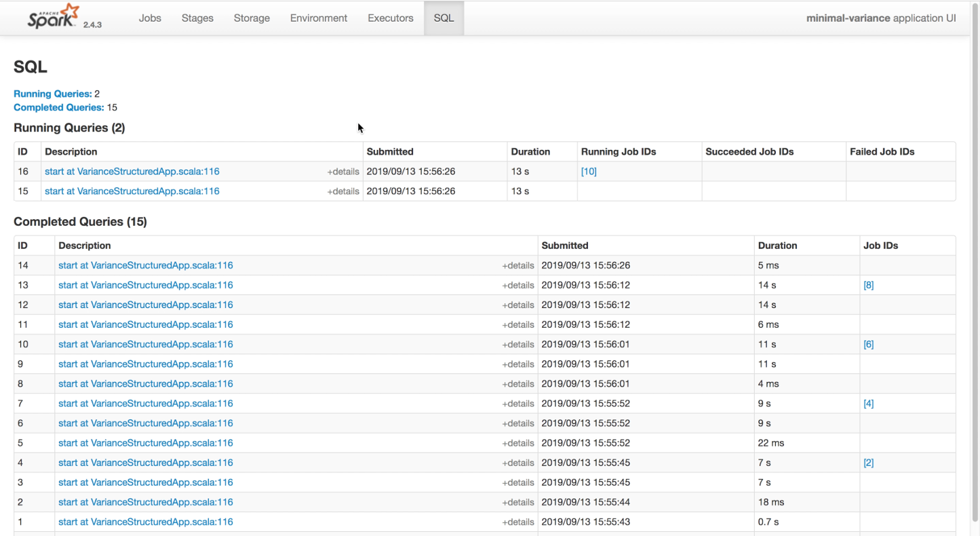Select the SQL tab
This screenshot has width=980, height=536.
444,18
